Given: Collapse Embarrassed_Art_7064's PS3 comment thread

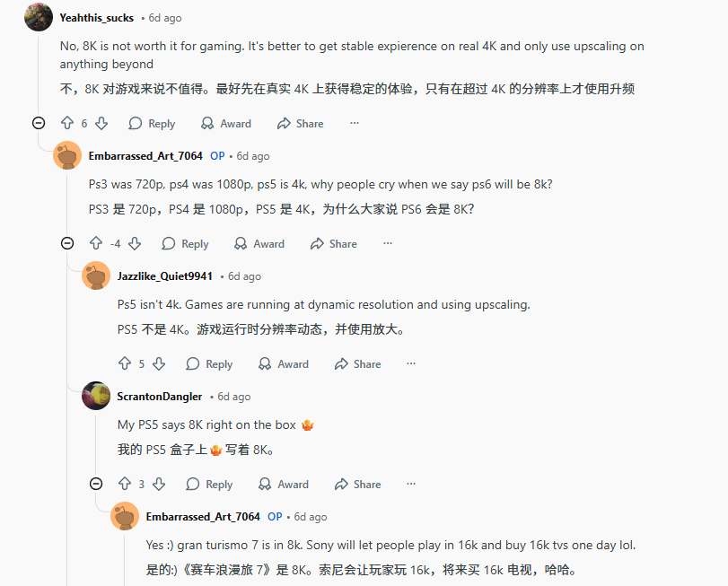Looking at the screenshot, I should tap(67, 243).
